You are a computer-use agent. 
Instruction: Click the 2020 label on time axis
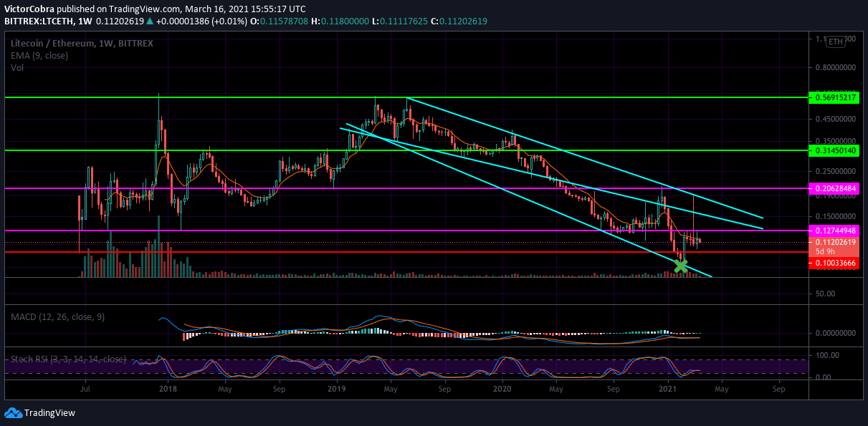click(x=502, y=389)
